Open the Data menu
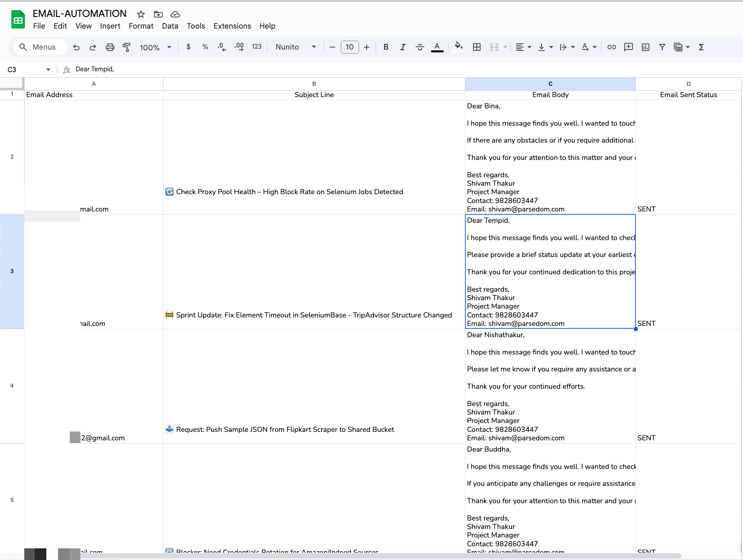Screen dimensions: 743x560 170,26
